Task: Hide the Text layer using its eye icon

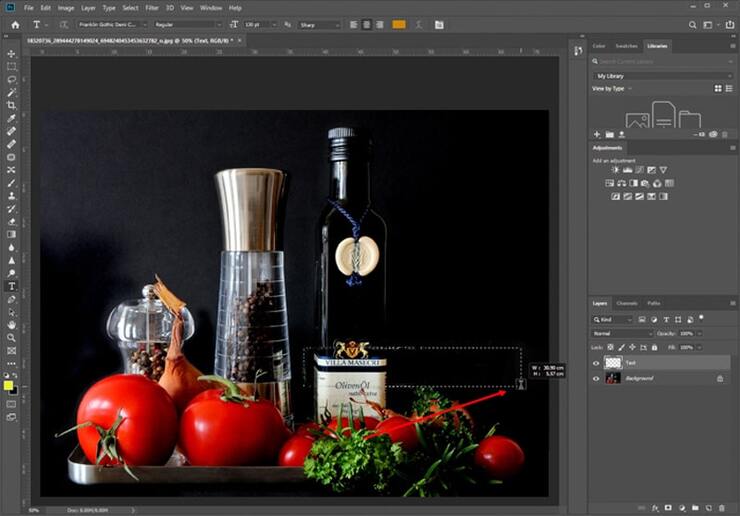Action: (x=597, y=363)
